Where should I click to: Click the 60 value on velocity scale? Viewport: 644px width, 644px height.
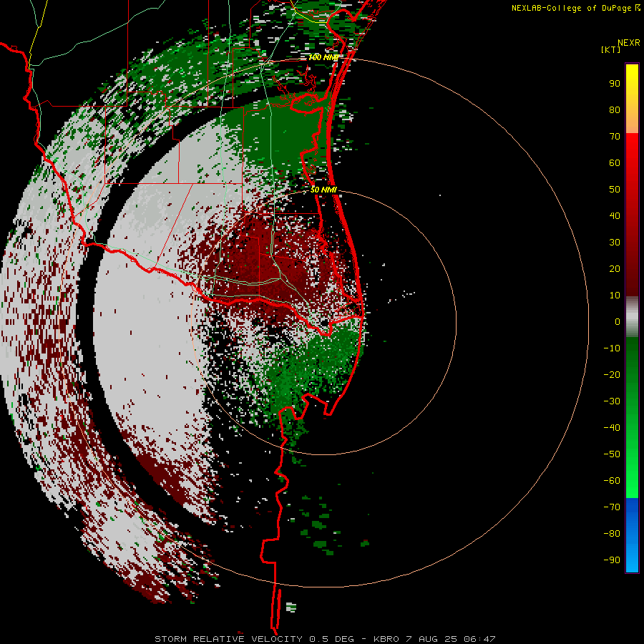click(615, 163)
